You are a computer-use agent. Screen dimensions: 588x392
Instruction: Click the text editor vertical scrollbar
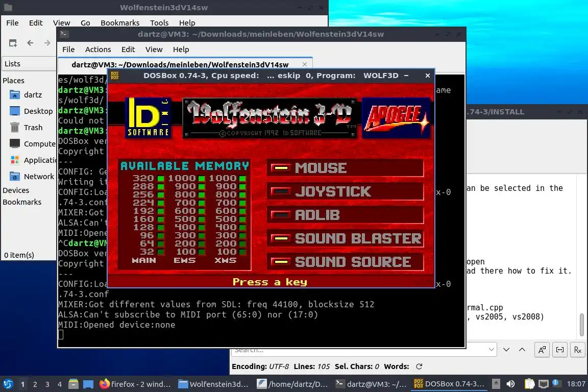[x=582, y=325]
